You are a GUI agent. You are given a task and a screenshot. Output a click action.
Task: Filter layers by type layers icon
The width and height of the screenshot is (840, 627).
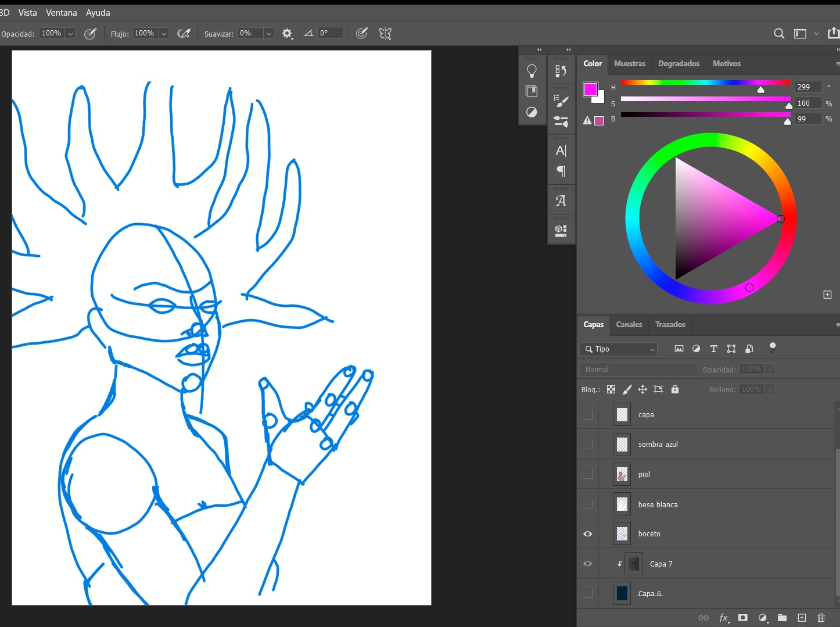click(713, 349)
